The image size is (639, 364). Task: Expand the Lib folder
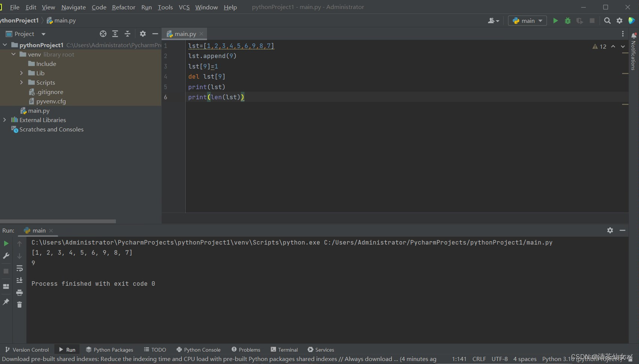(21, 73)
